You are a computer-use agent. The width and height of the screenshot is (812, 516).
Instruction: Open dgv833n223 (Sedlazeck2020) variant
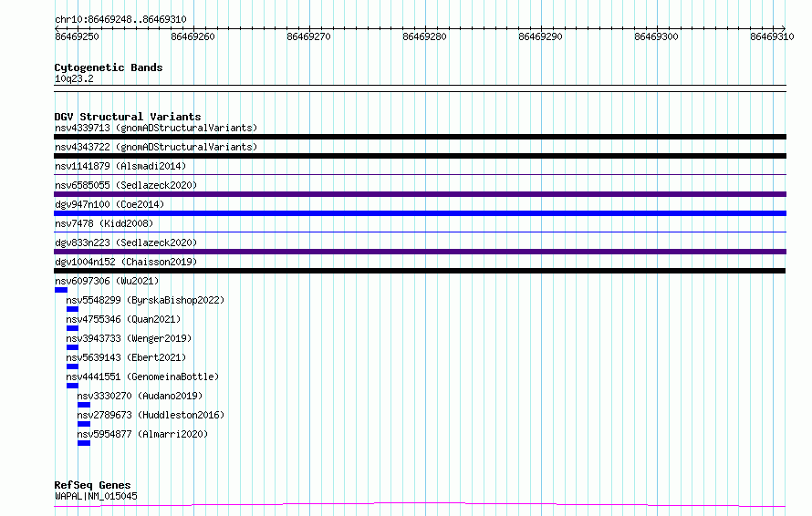click(x=126, y=243)
